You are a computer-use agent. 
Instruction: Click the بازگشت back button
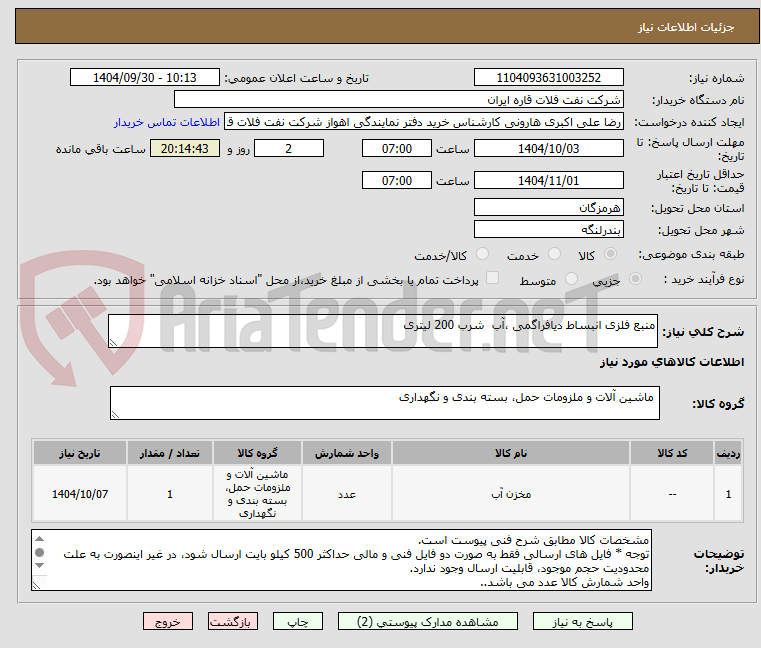click(x=232, y=621)
